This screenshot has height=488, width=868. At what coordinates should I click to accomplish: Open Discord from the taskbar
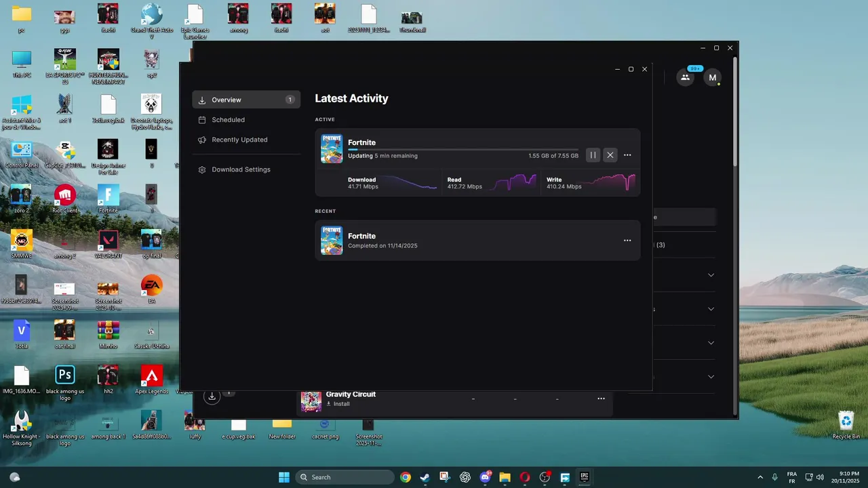click(485, 477)
